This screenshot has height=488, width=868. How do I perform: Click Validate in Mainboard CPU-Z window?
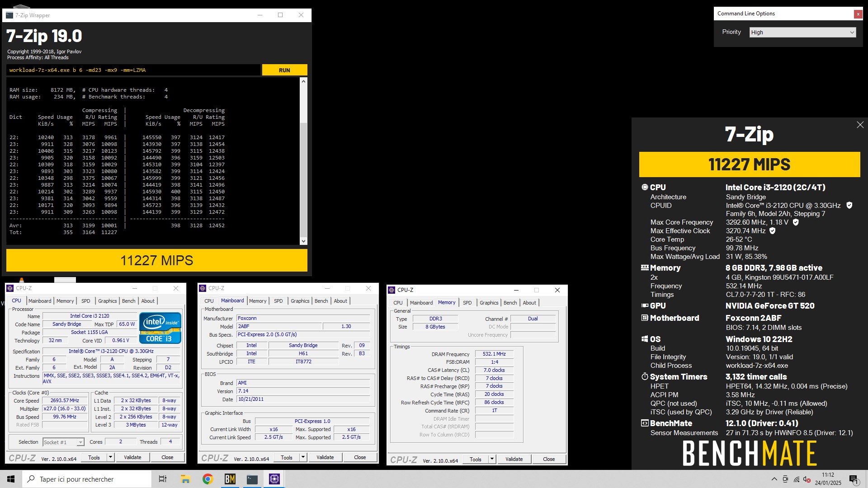(x=325, y=458)
